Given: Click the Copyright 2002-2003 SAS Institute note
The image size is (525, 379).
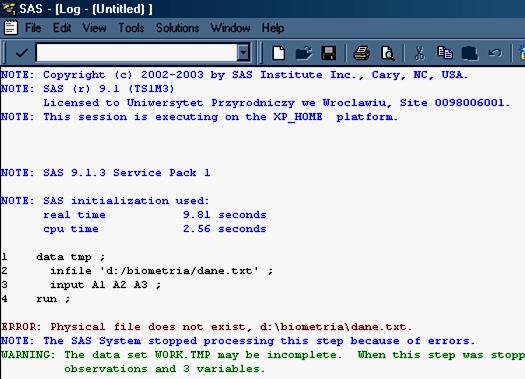Looking at the screenshot, I should (x=234, y=75).
